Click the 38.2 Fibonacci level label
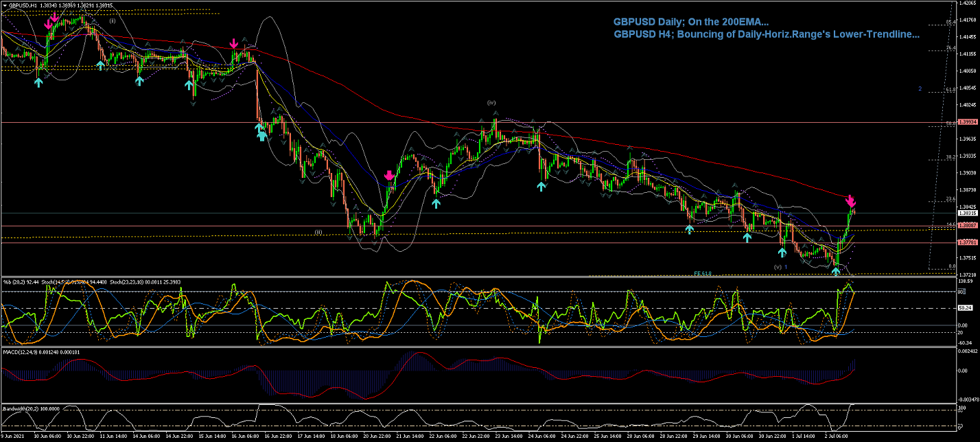This screenshot has width=980, height=442. click(950, 157)
